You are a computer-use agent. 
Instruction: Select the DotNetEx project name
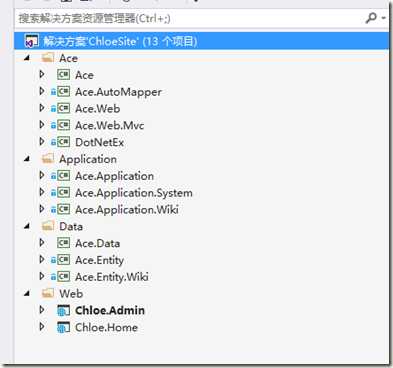tap(100, 142)
